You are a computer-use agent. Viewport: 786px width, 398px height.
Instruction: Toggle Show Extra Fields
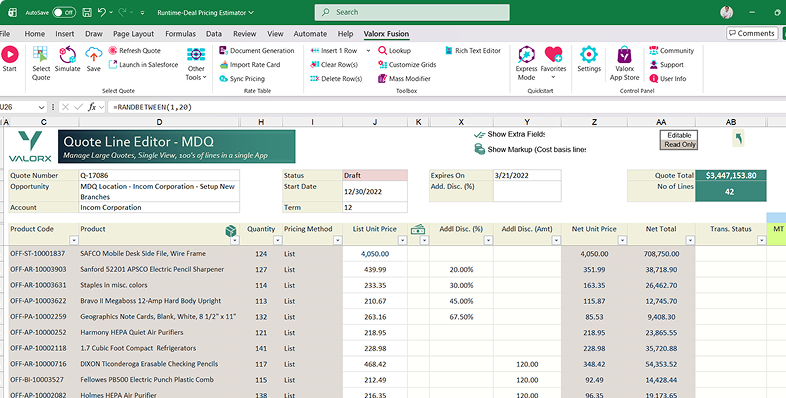click(509, 134)
